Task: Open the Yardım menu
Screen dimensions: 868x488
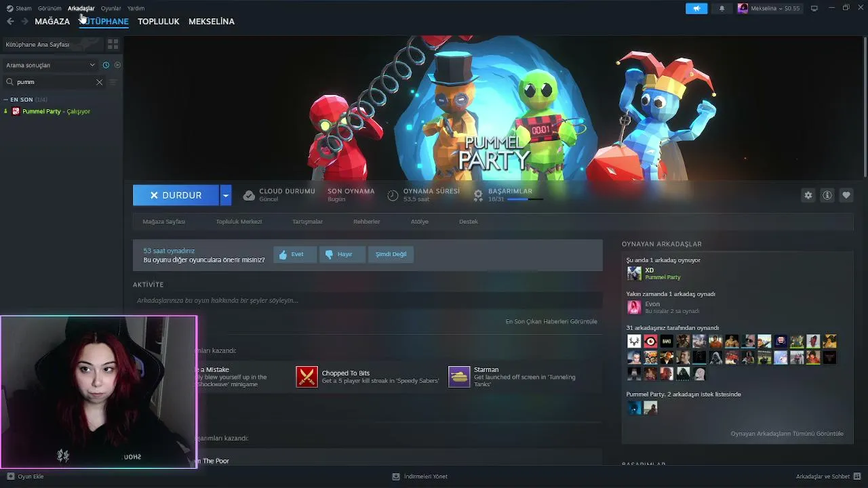Action: click(136, 8)
